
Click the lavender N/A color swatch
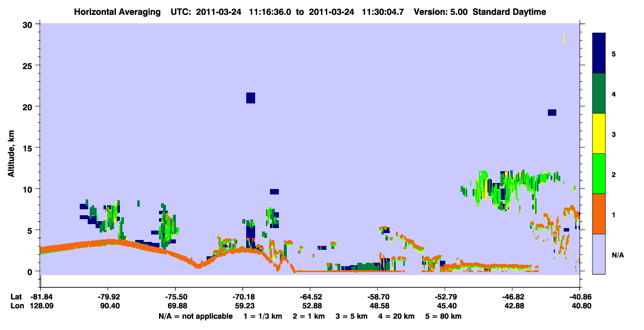(x=599, y=254)
